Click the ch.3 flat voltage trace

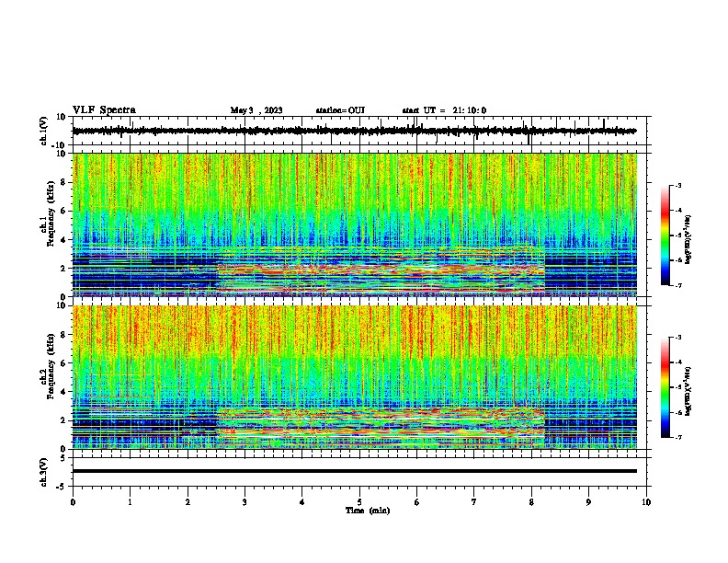(x=354, y=471)
